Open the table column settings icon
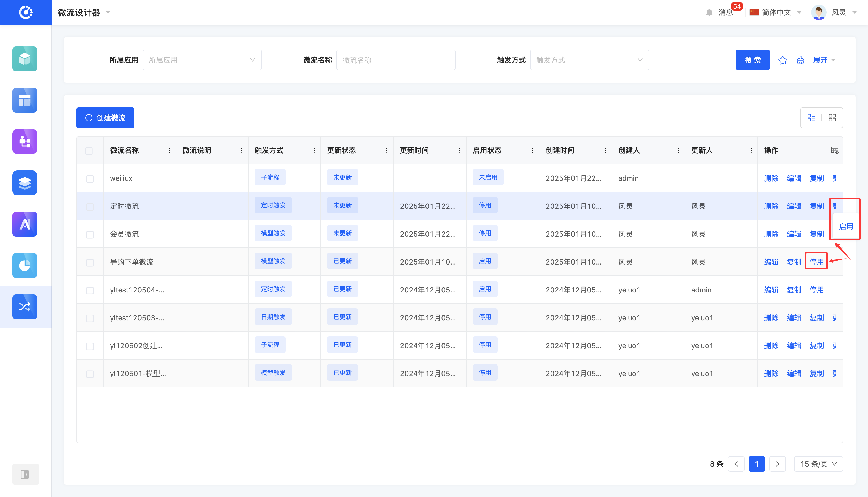This screenshot has height=497, width=868. pos(834,150)
